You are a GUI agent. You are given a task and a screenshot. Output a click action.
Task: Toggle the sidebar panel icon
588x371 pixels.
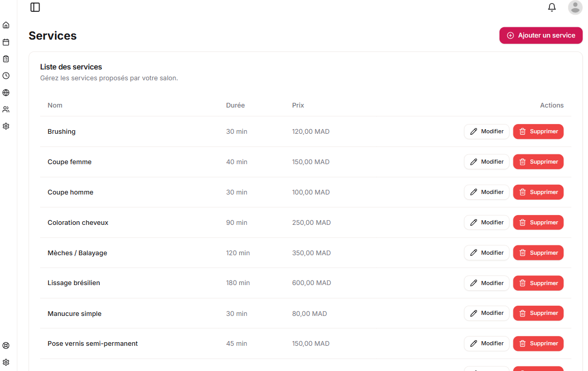click(35, 7)
